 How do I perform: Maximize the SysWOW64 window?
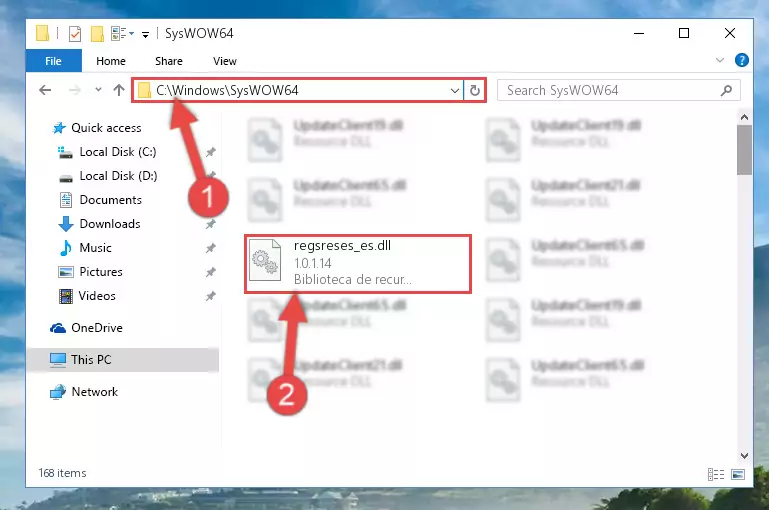[684, 33]
